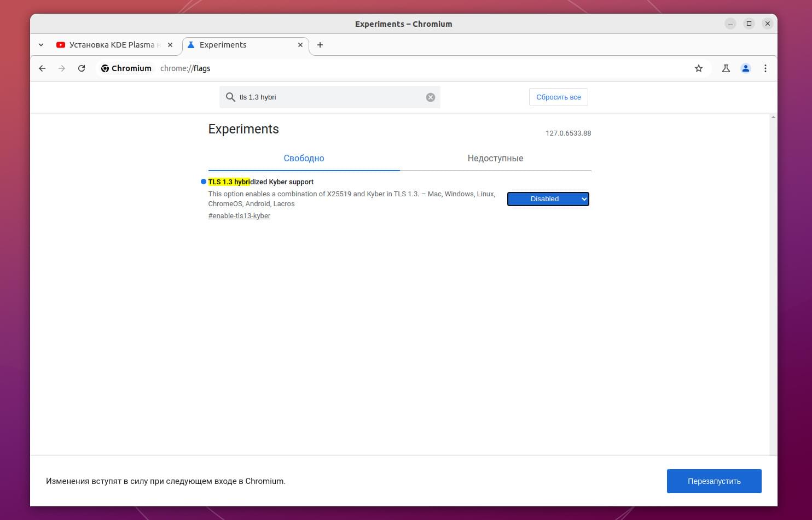Close the Chromium window

tap(768, 24)
